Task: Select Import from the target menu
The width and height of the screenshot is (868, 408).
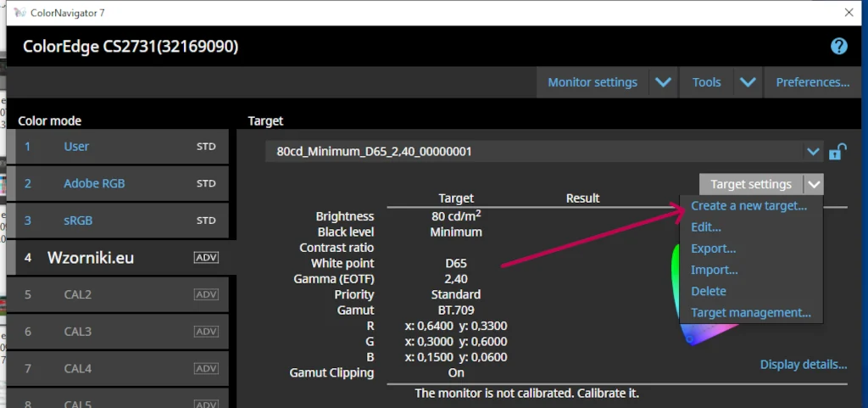Action: pyautogui.click(x=714, y=270)
